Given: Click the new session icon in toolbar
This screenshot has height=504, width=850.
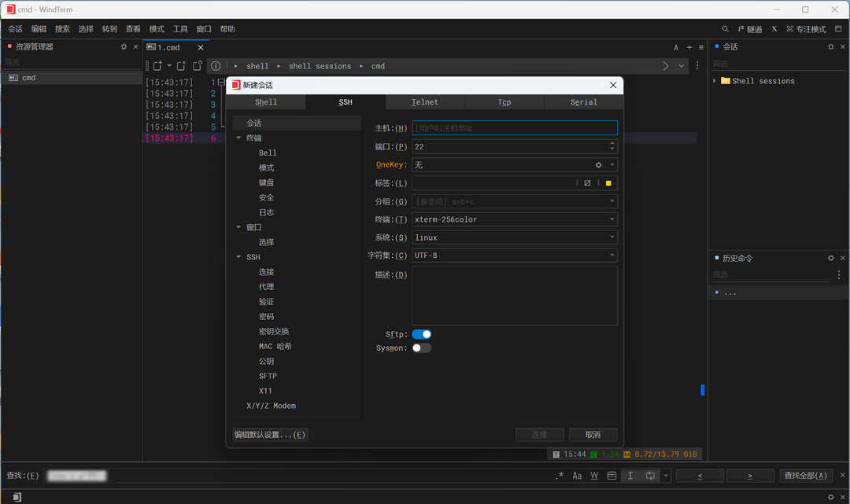Looking at the screenshot, I should point(157,66).
